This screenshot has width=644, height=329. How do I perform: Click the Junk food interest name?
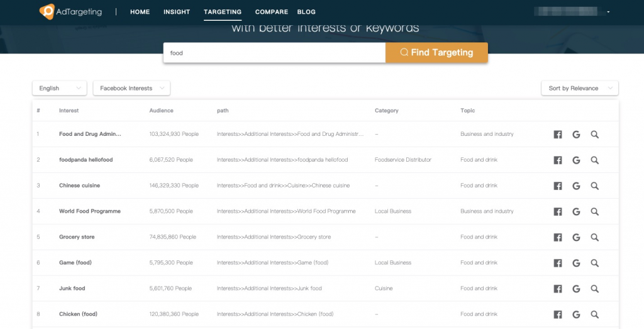coord(72,288)
